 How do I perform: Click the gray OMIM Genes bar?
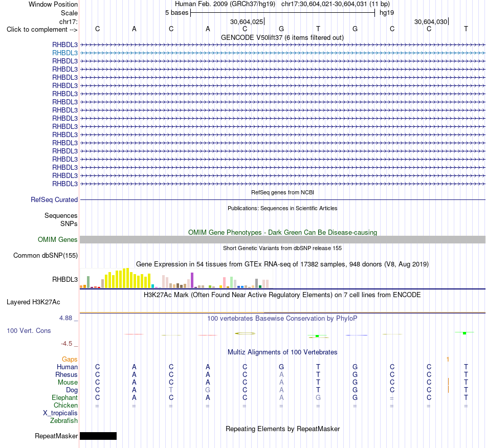click(282, 239)
